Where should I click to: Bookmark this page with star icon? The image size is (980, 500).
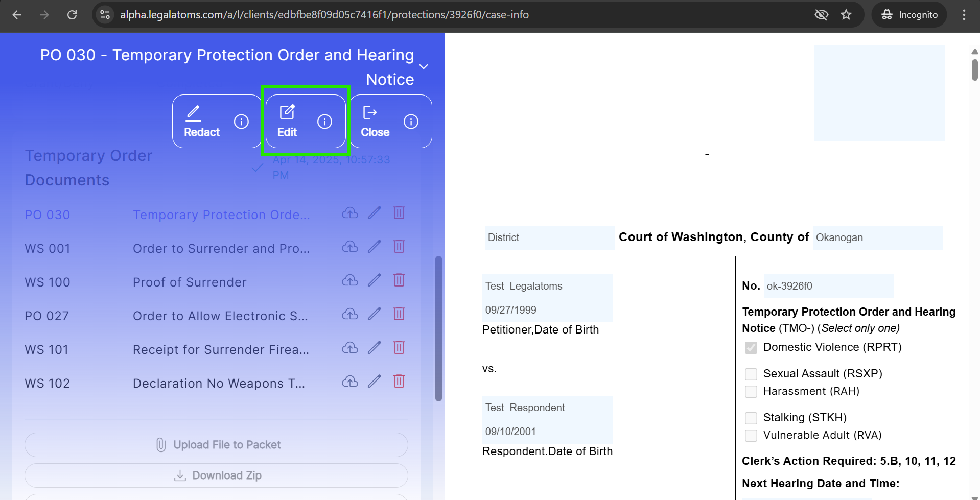point(846,15)
